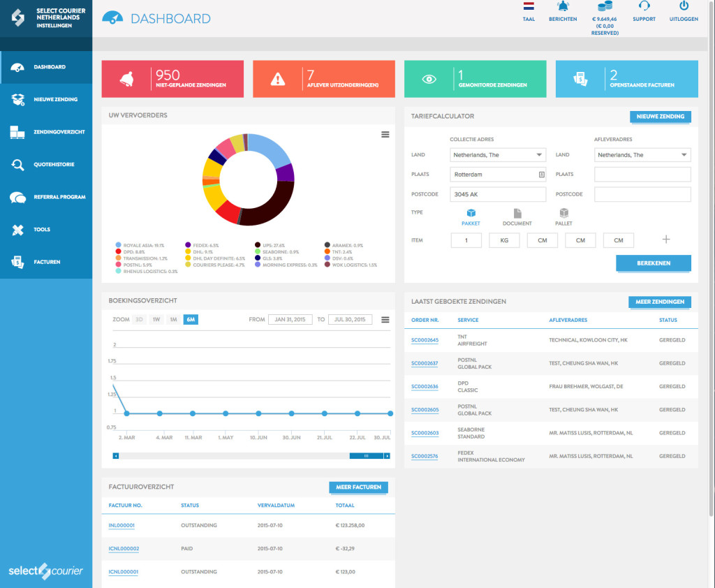
Task: Open Support via the headset icon
Action: [x=644, y=7]
